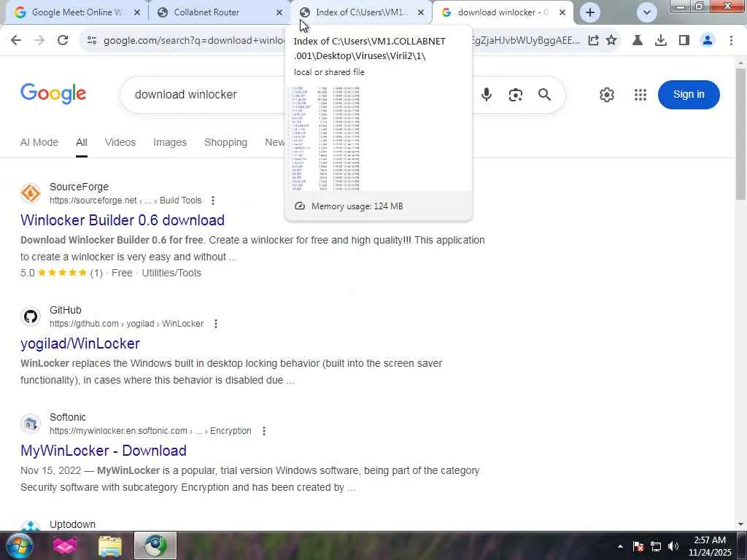Open Google quick settings gear
747x560 pixels.
[x=606, y=95]
